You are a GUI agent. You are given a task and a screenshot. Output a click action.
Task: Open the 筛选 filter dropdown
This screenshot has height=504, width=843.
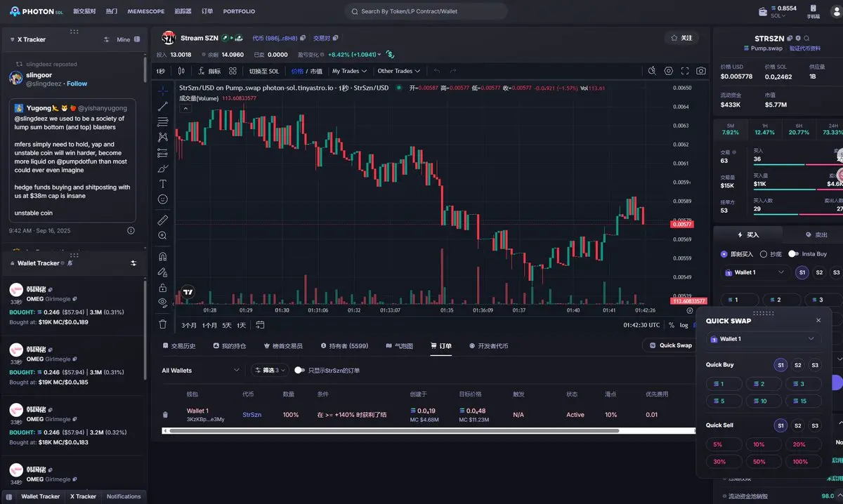(270, 370)
